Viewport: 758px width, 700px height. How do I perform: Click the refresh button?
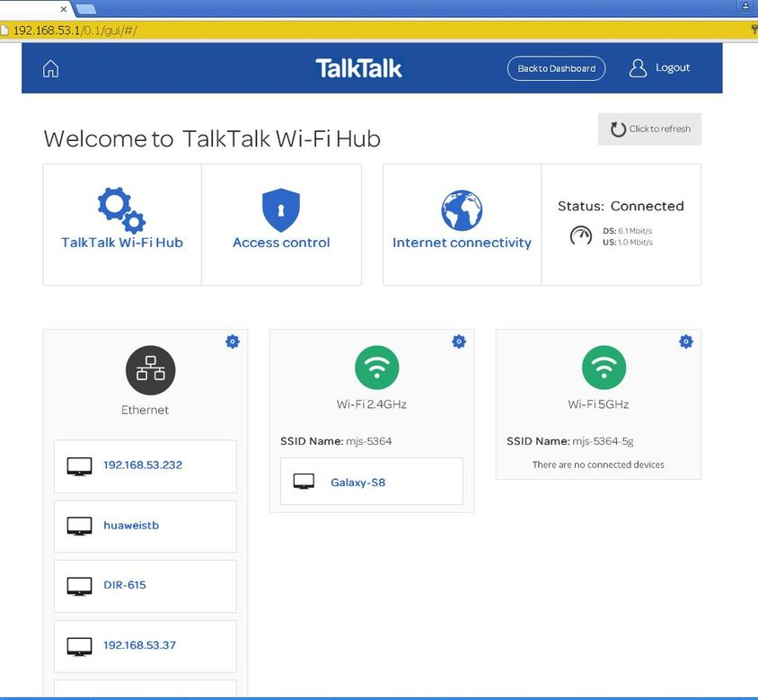[x=649, y=128]
